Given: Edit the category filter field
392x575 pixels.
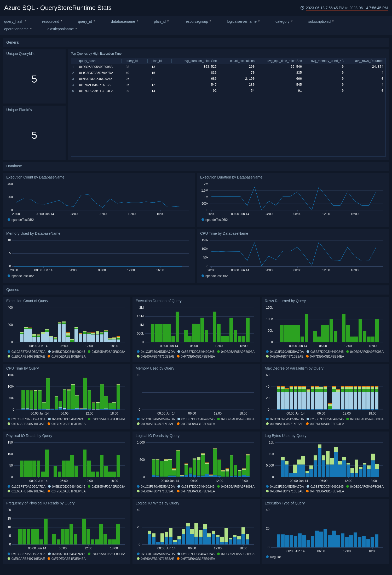Looking at the screenshot, I should tap(298, 22).
